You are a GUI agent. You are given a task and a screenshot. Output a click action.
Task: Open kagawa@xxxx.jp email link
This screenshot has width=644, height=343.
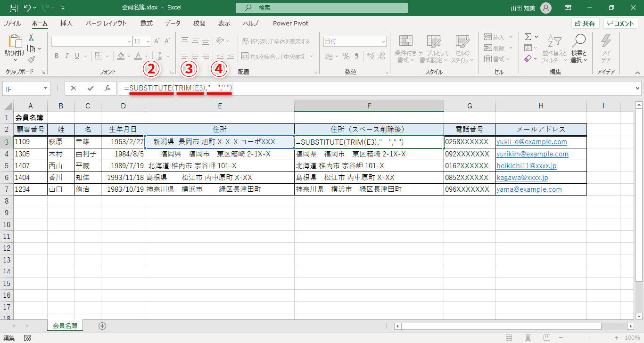tap(522, 178)
